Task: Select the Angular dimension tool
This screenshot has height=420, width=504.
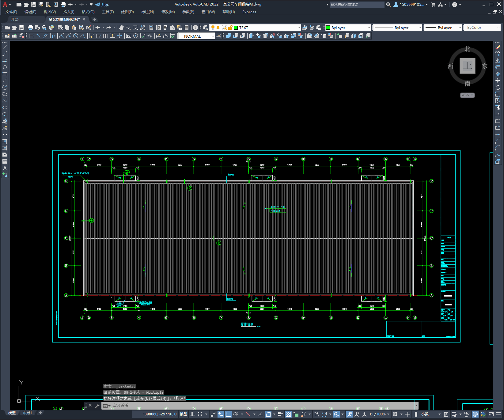Action: pyautogui.click(x=82, y=36)
